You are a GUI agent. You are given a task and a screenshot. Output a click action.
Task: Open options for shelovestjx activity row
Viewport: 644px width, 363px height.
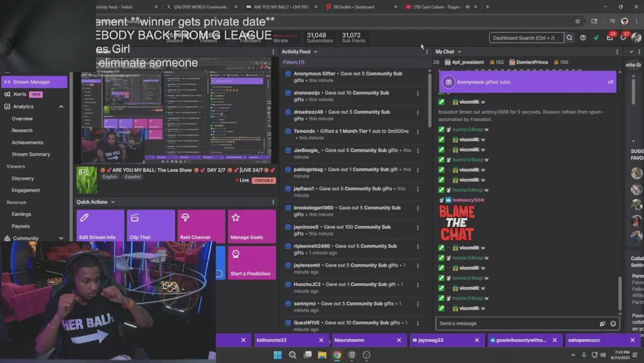click(x=417, y=93)
